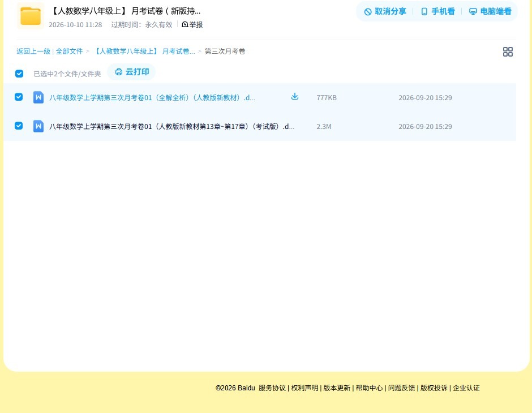The height and width of the screenshot is (413, 532).
Task: Click the 第三次月考卷 current breadcrumb text
Action: coord(225,51)
